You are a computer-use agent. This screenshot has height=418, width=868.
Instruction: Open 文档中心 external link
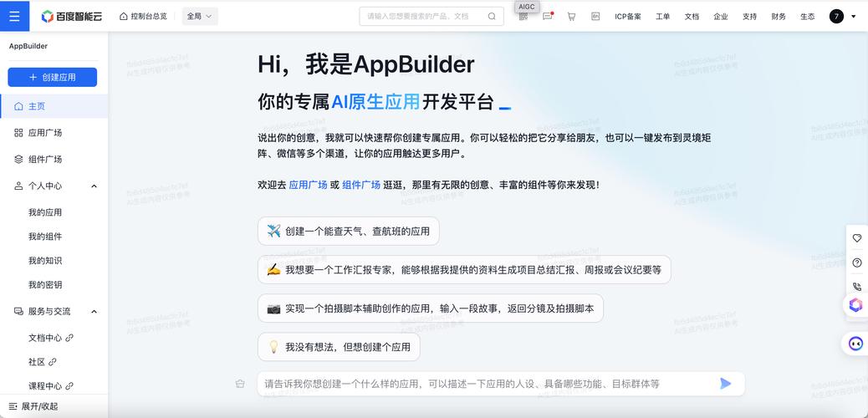click(51, 338)
